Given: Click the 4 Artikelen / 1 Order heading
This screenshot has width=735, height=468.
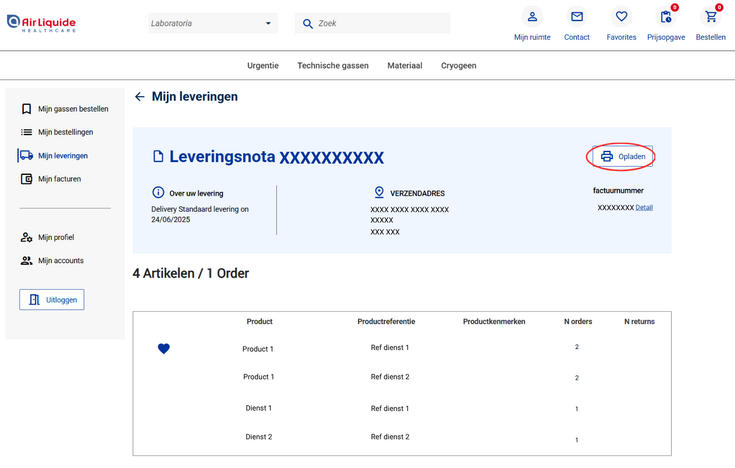Looking at the screenshot, I should pyautogui.click(x=191, y=273).
